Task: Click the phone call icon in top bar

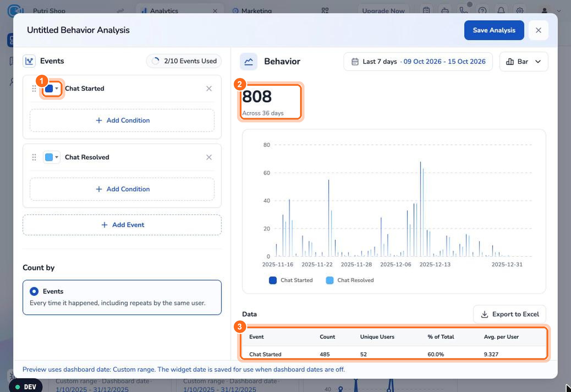Action: coord(463,11)
